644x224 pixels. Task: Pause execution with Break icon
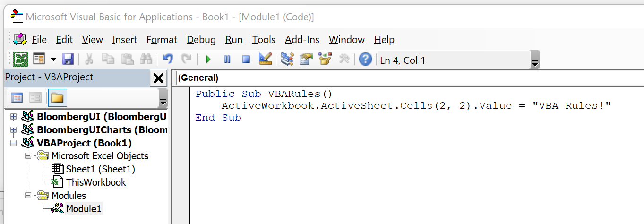(227, 60)
